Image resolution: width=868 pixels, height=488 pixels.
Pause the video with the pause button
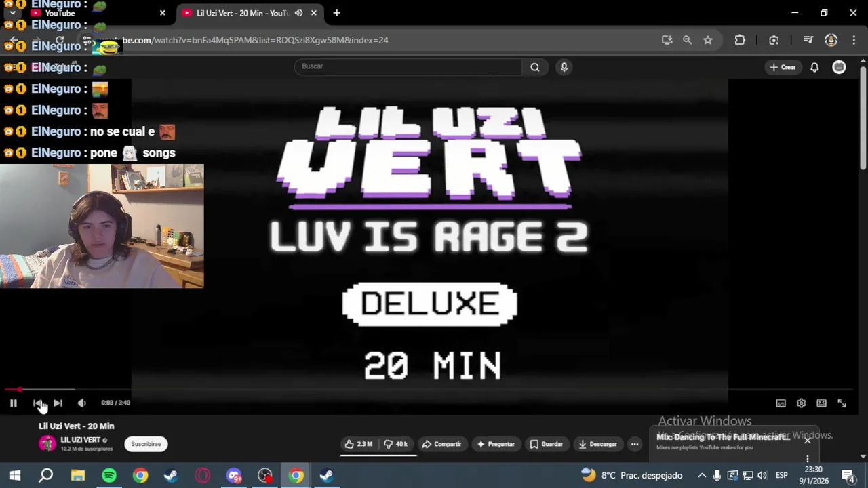(x=13, y=403)
